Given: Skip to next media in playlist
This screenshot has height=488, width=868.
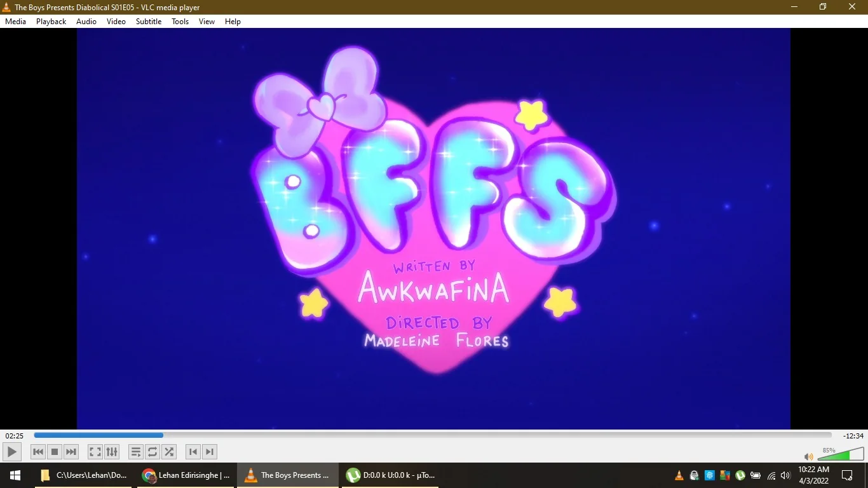Looking at the screenshot, I should (x=71, y=452).
